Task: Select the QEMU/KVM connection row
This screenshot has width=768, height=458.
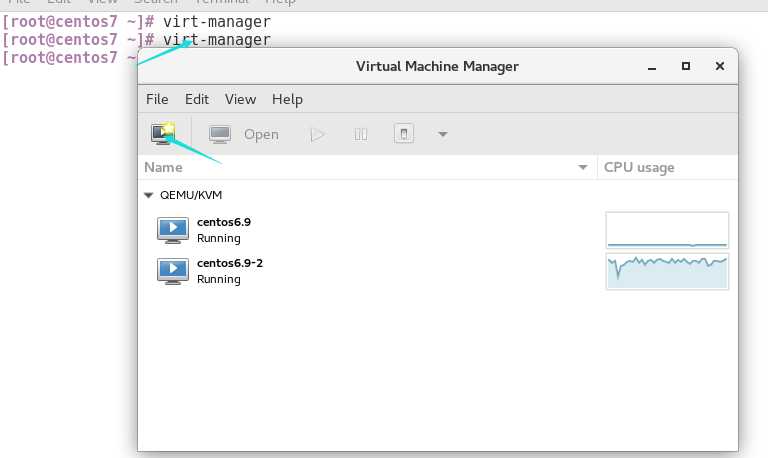Action: pos(438,195)
